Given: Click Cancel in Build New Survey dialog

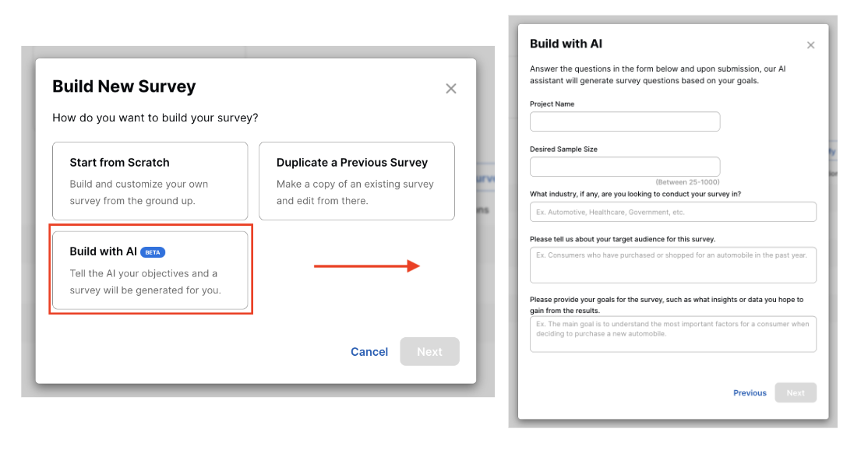Looking at the screenshot, I should coord(369,352).
